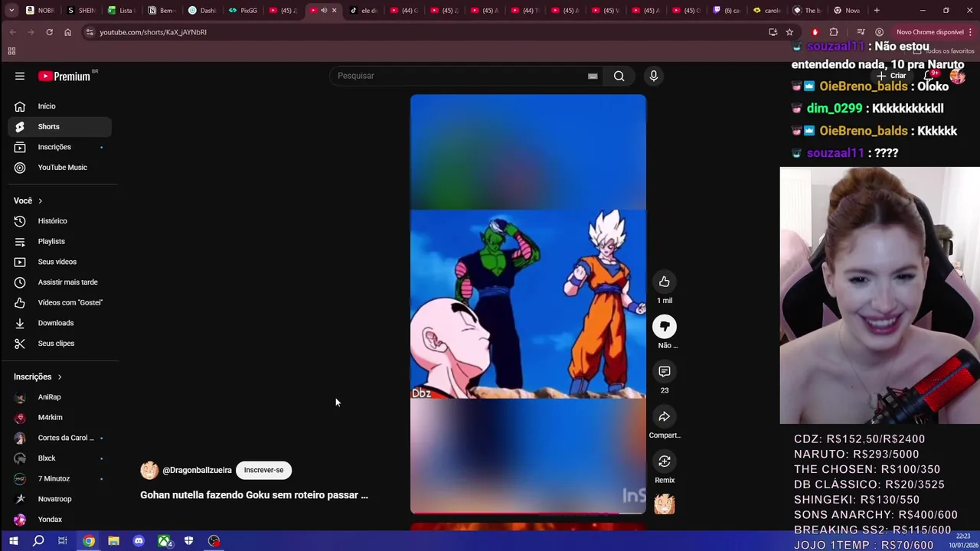
Task: Open Novatroop channel subscription
Action: click(x=60, y=499)
